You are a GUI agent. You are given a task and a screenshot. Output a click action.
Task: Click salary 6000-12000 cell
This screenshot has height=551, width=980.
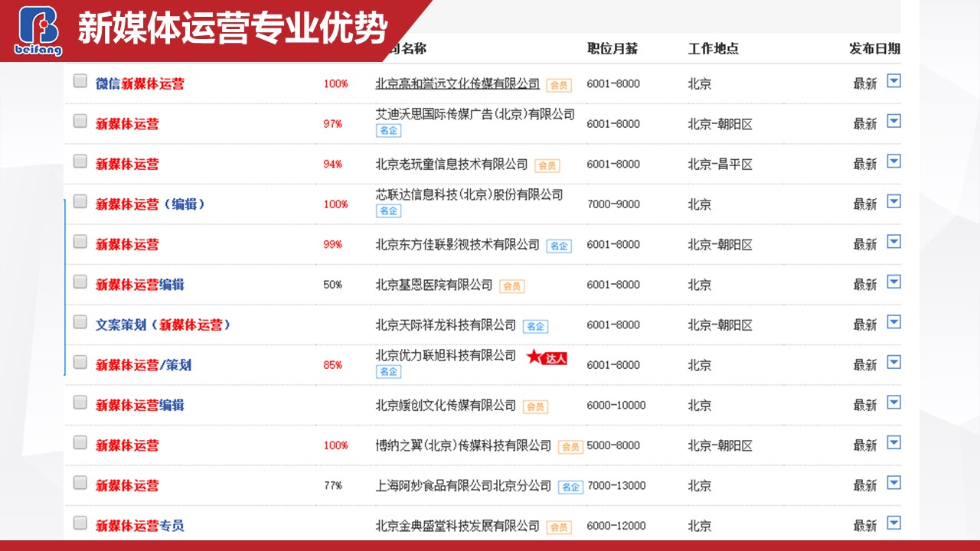click(x=616, y=526)
